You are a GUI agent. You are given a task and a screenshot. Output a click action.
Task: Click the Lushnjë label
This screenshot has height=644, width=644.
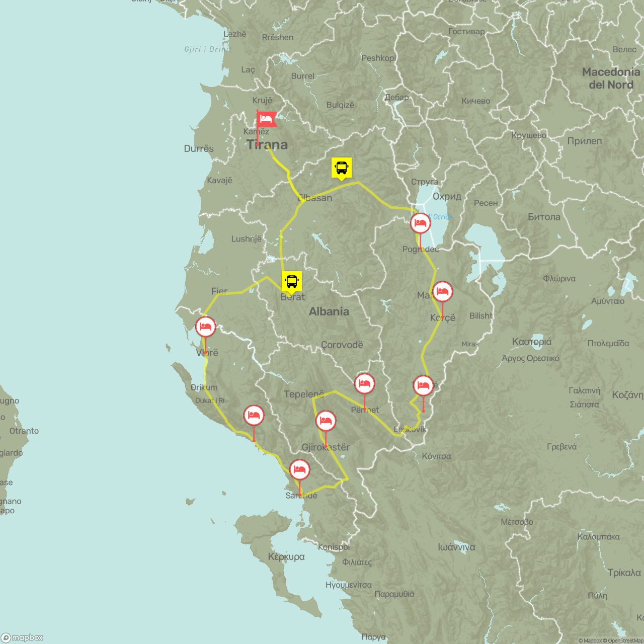[247, 239]
